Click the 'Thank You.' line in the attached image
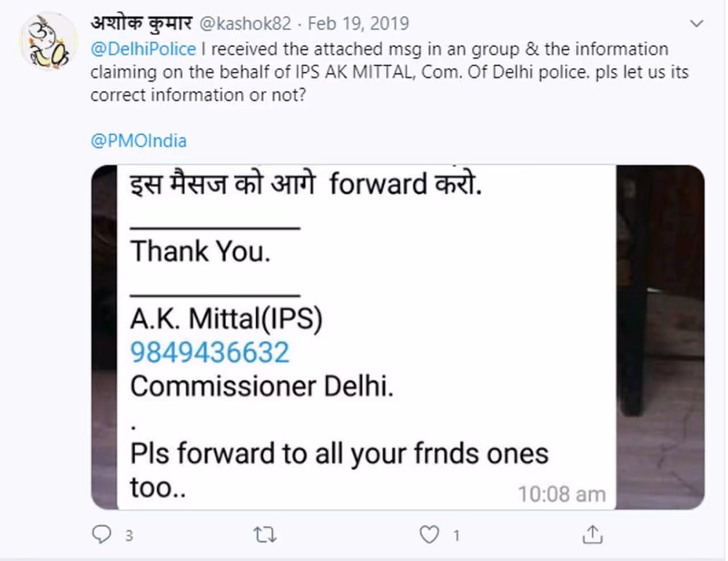Screen dimensions: 728x561 [200, 251]
